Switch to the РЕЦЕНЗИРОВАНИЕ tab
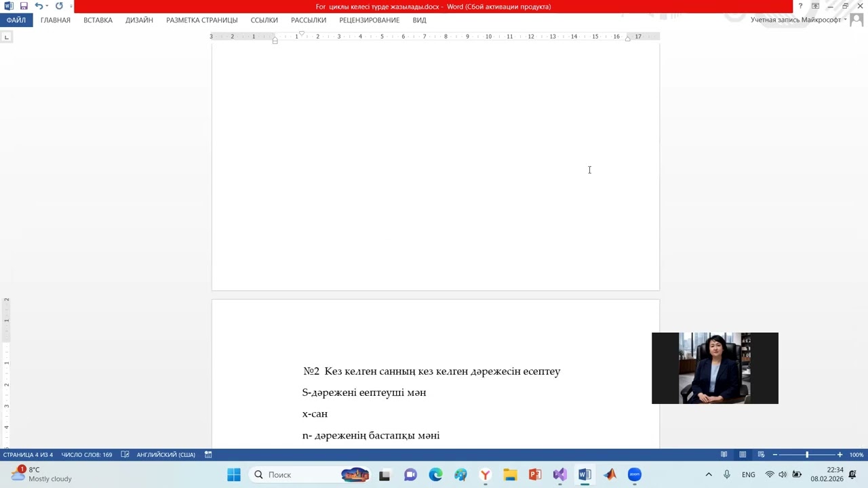The image size is (868, 488). [370, 20]
